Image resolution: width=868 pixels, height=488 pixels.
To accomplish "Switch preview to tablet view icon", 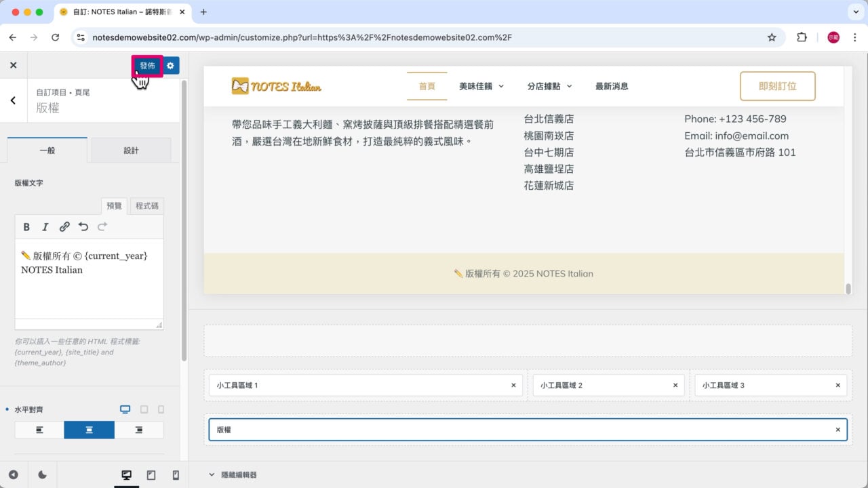I will (x=151, y=474).
